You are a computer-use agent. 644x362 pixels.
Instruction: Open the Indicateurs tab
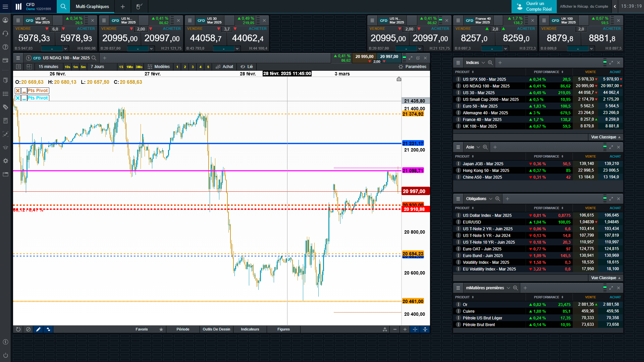[250, 329]
